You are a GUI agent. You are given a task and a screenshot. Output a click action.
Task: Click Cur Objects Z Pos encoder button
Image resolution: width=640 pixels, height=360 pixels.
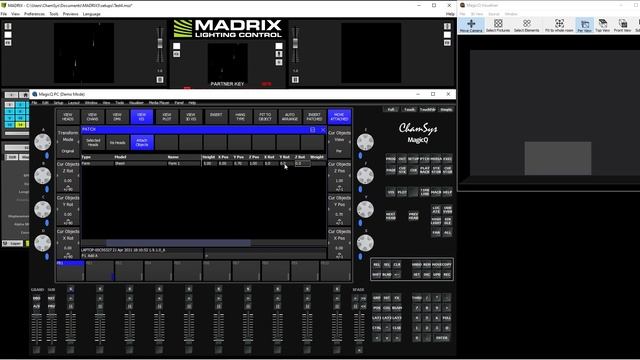pos(339,176)
